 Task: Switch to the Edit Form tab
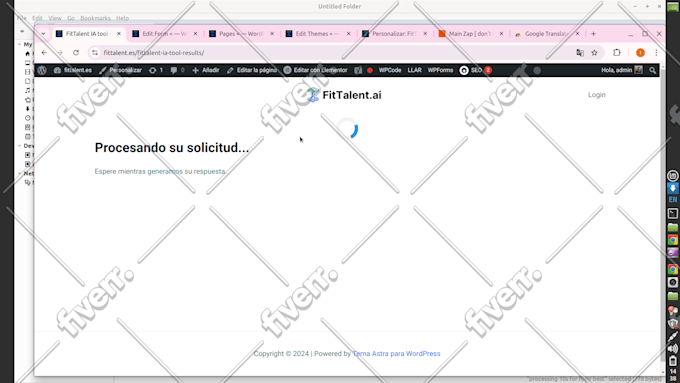point(165,34)
